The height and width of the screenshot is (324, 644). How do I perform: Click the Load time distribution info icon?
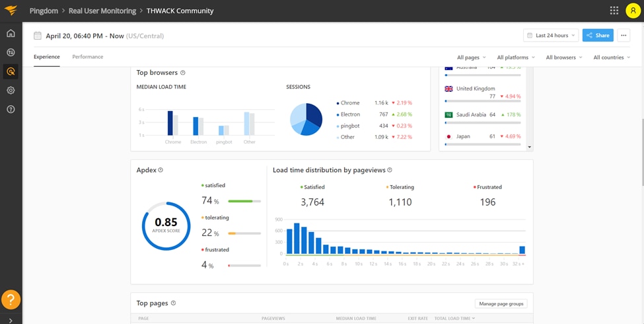click(x=389, y=170)
